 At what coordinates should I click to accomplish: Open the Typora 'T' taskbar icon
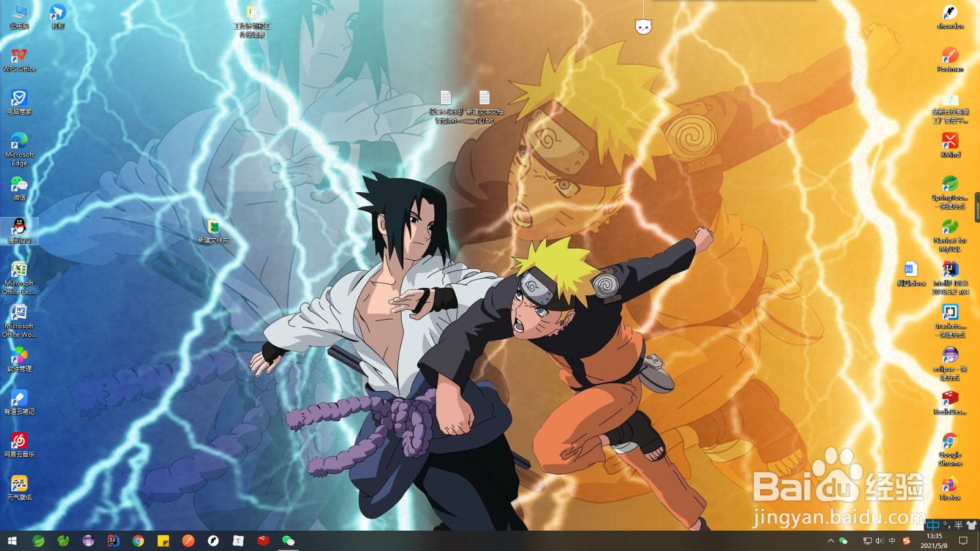pos(238,541)
